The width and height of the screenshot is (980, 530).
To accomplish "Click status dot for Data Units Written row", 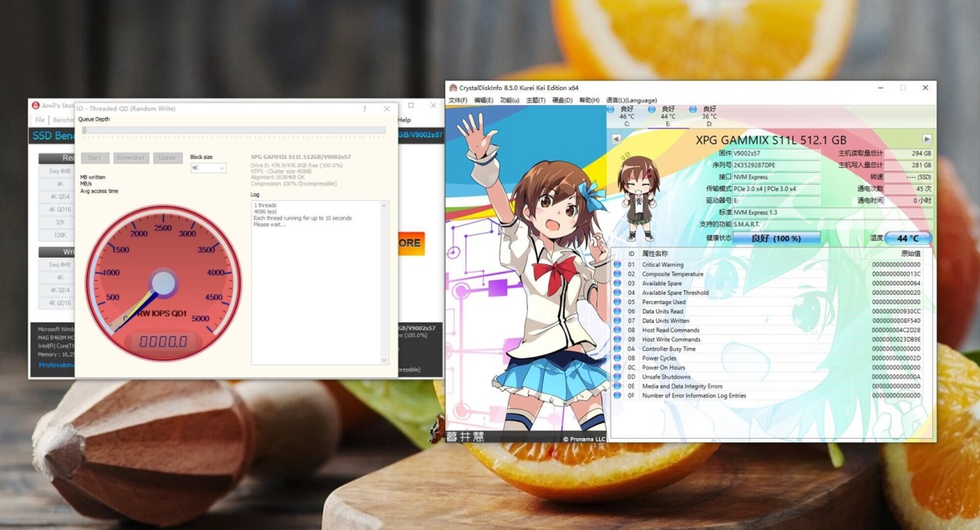I will 617,321.
